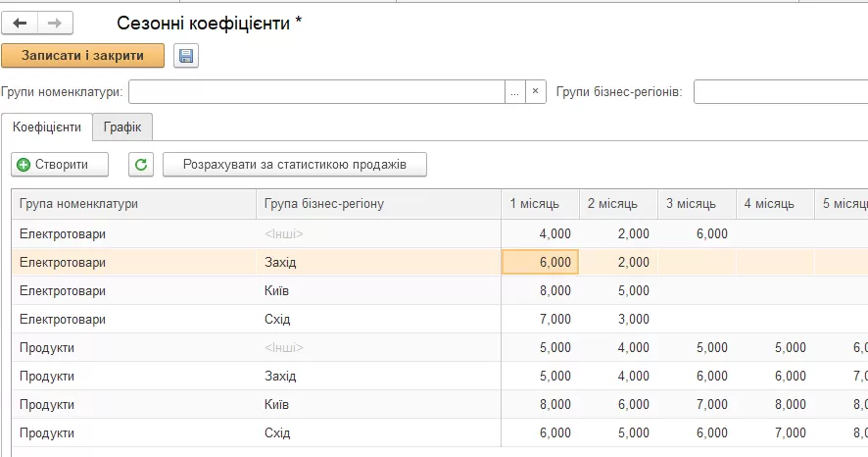
Task: Sort by Група бізнес-регіону column header
Action: pos(378,204)
